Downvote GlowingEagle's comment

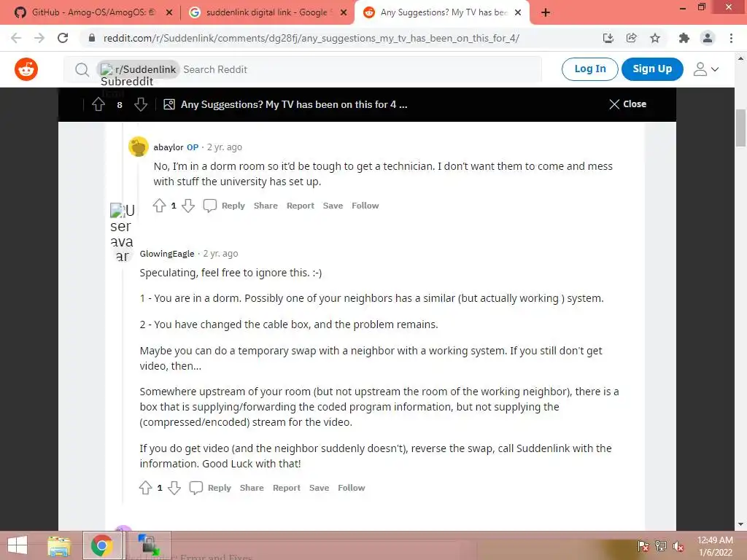click(174, 488)
